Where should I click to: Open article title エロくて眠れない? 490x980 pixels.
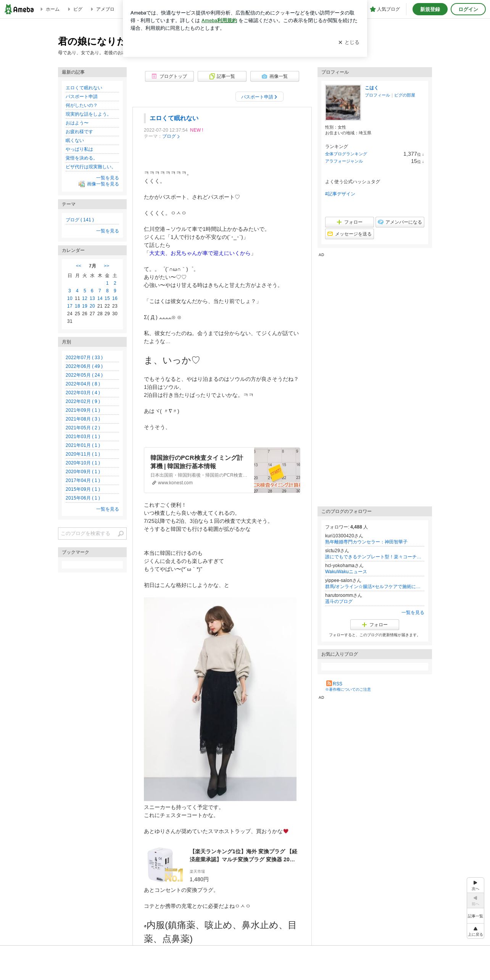[x=174, y=118]
